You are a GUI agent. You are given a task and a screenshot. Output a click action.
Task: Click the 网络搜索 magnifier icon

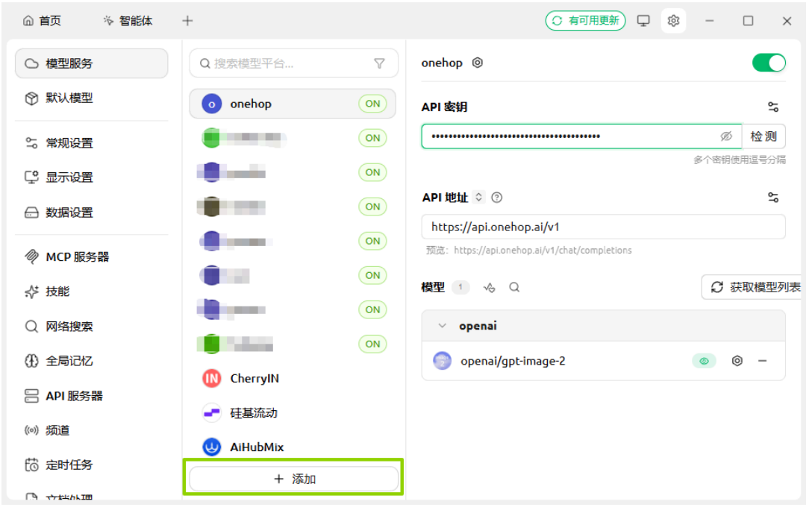tap(31, 327)
